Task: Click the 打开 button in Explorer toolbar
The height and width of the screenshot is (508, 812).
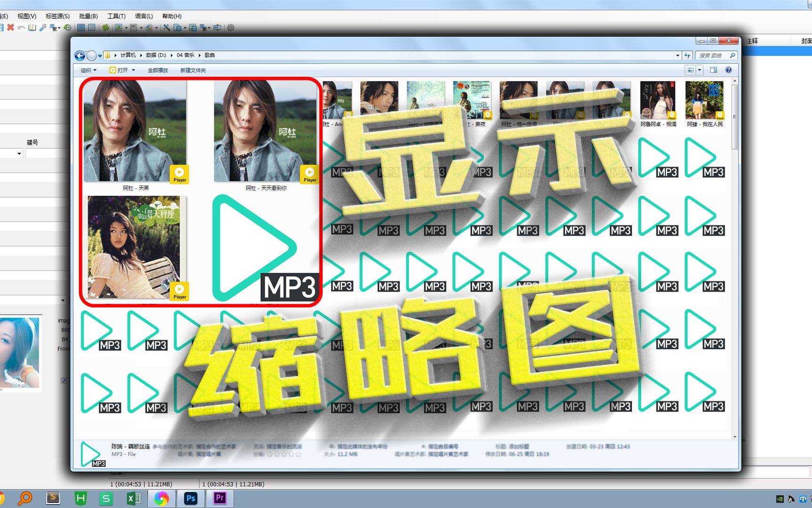Action: (119, 70)
